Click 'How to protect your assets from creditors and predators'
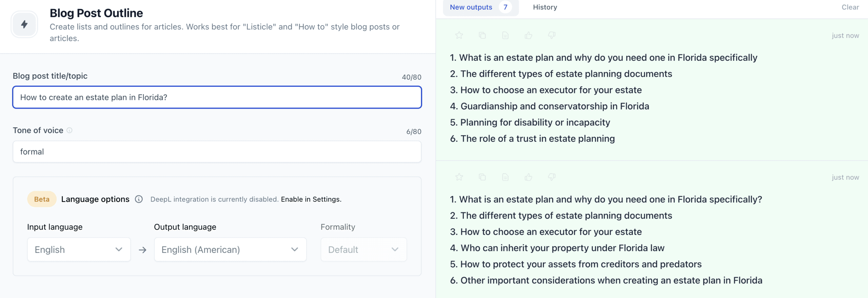 coord(576,264)
